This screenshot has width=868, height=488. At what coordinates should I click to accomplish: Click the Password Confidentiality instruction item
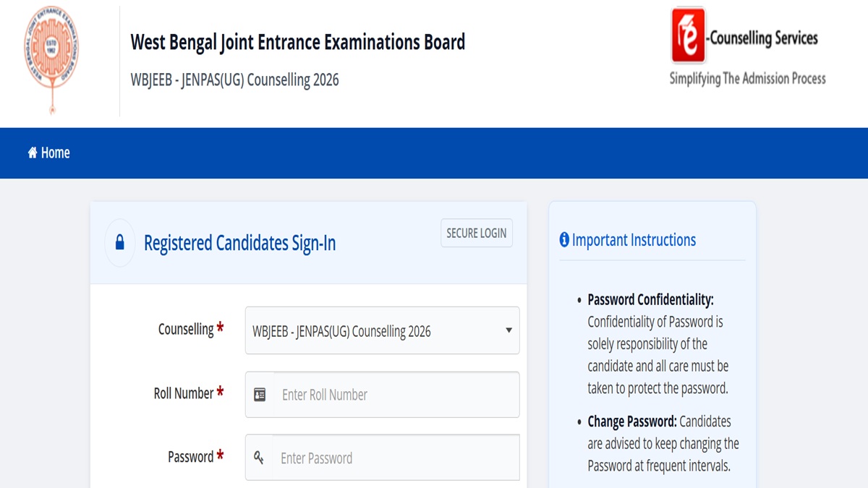coord(658,343)
